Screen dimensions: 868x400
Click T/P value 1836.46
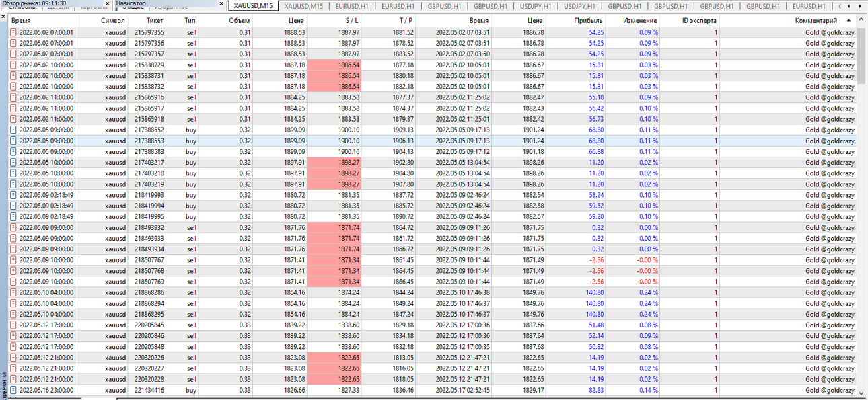point(402,390)
